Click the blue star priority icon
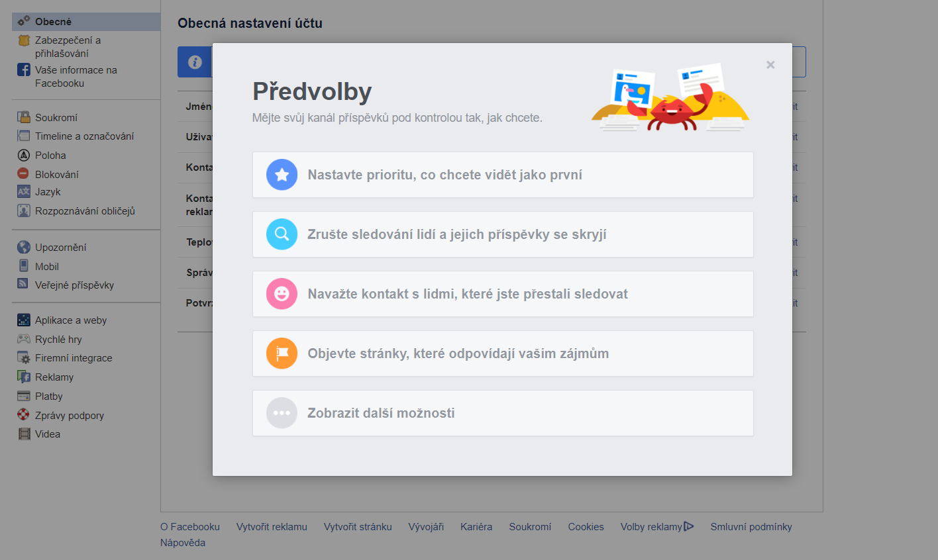This screenshot has height=560, width=938. tap(282, 175)
